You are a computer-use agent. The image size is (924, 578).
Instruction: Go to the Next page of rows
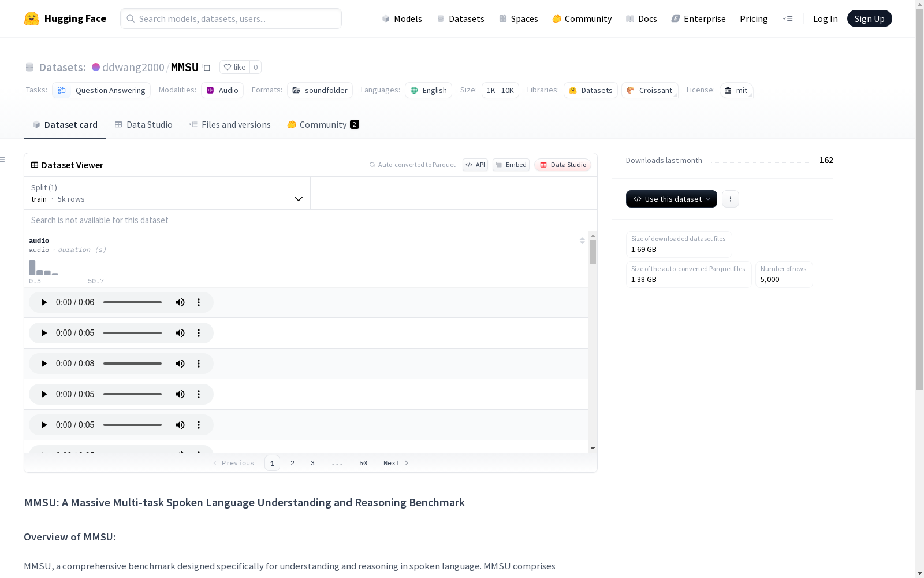(396, 463)
